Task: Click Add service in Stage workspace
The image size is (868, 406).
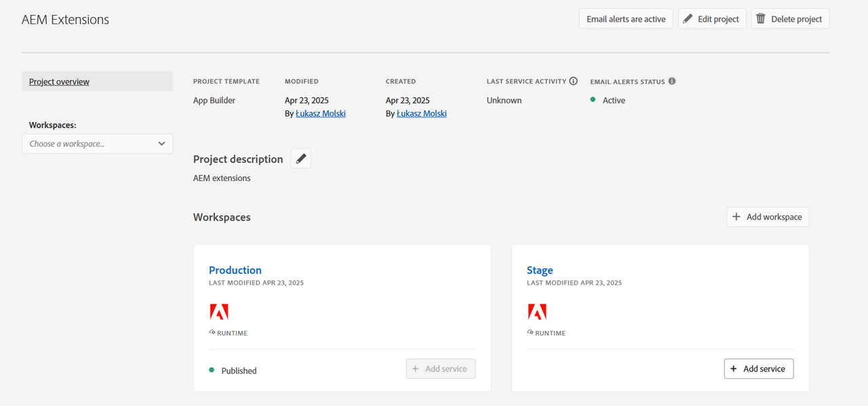Action: pyautogui.click(x=758, y=369)
